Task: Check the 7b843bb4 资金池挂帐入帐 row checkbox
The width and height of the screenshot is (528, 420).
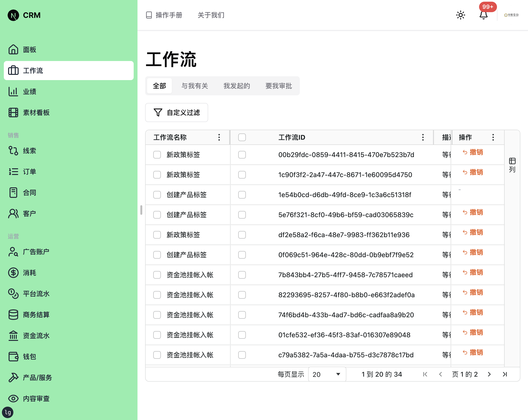Action: click(157, 275)
